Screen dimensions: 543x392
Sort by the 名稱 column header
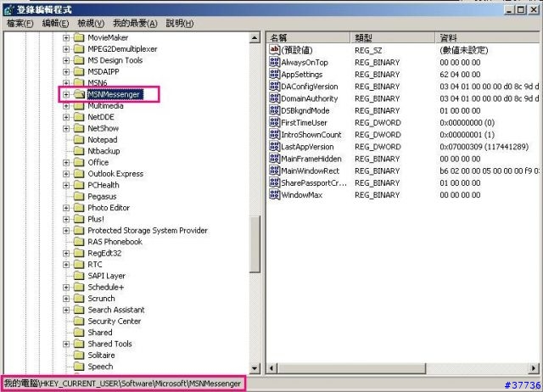(x=308, y=37)
